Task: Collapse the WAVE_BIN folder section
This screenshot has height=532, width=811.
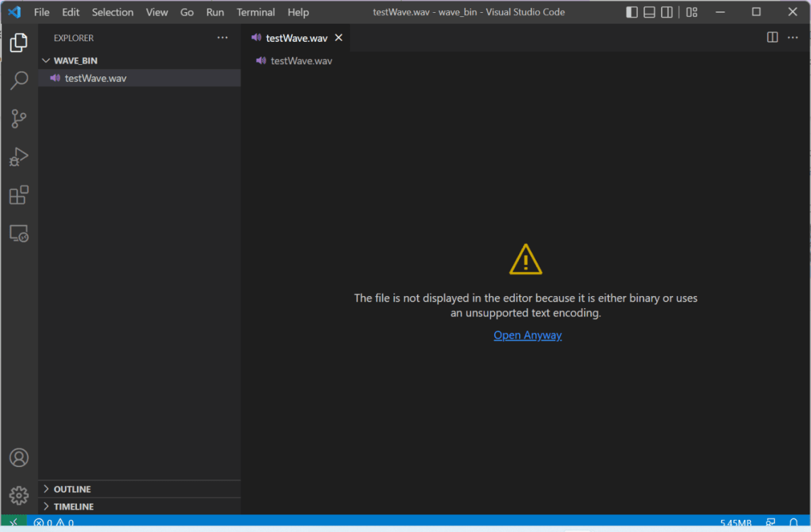Action: (x=140, y=60)
